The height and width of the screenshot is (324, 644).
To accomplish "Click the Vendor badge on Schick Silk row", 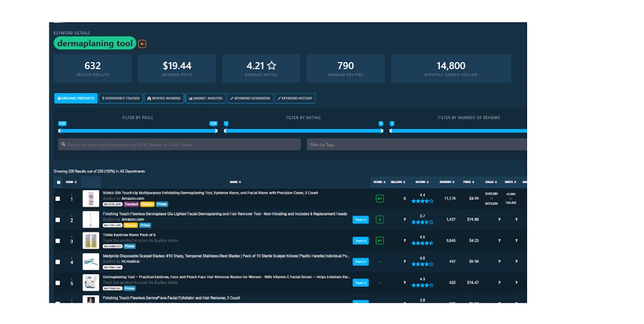I will coord(148,204).
